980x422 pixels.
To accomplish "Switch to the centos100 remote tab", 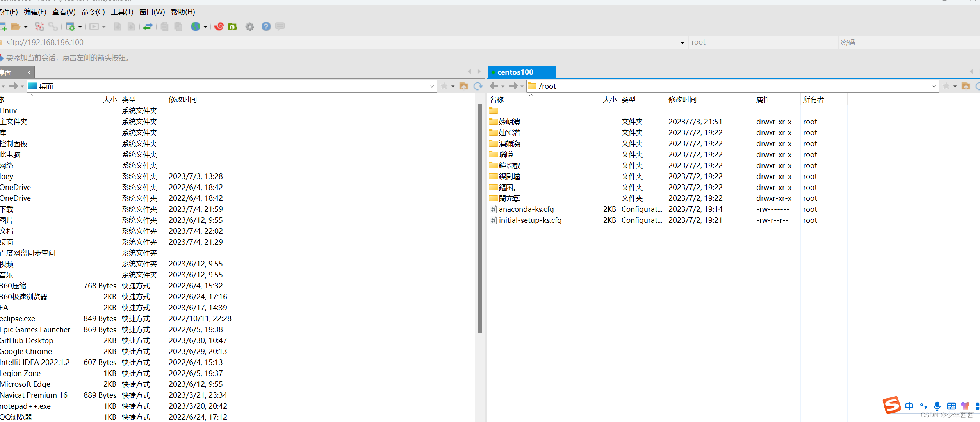I will tap(515, 72).
